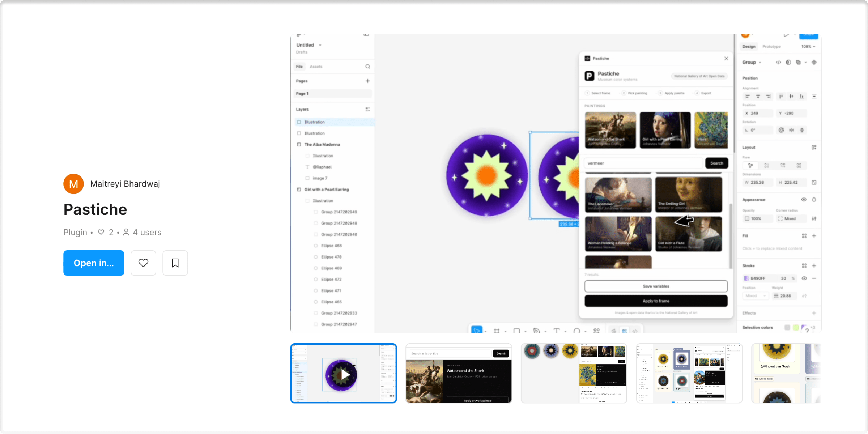Go to the Pick painting step in Pastiche

634,93
